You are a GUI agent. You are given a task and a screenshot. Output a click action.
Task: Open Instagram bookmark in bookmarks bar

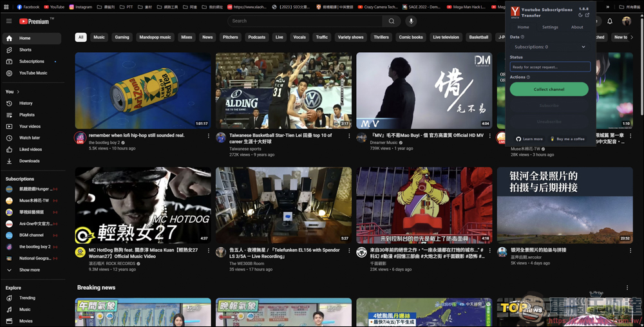80,7
